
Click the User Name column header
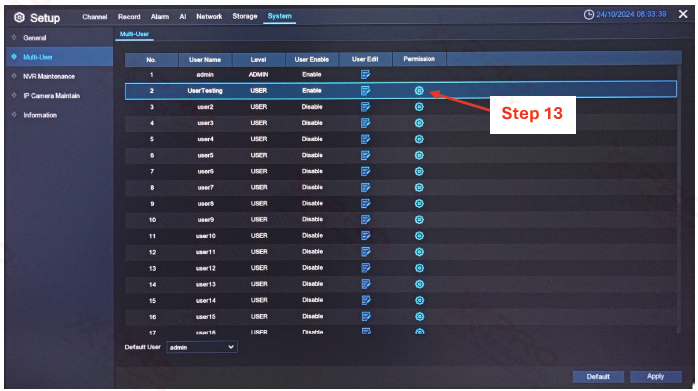[x=205, y=60]
